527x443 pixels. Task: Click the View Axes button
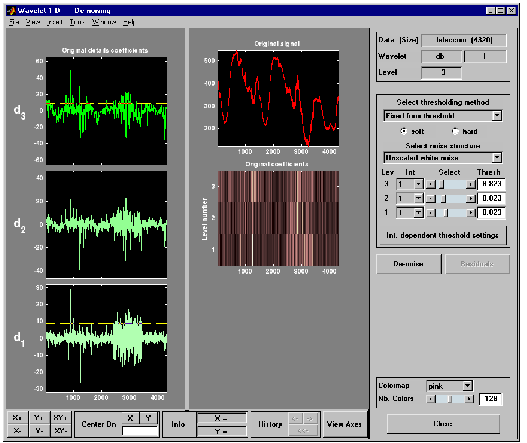(344, 424)
